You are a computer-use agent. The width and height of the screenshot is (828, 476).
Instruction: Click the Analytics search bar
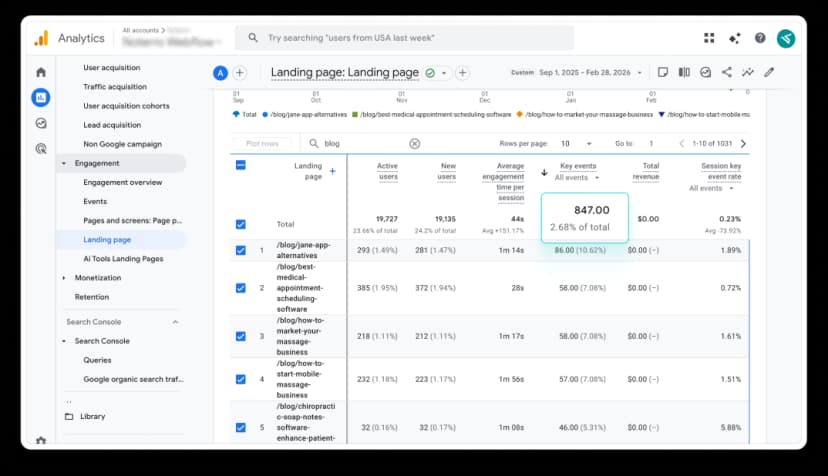[405, 38]
